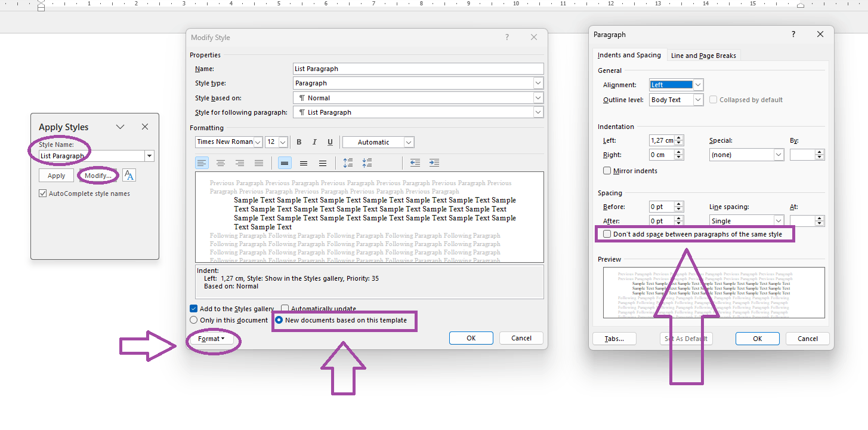This screenshot has height=430, width=868.
Task: Set 1.5 line spacing icon
Action: (304, 163)
